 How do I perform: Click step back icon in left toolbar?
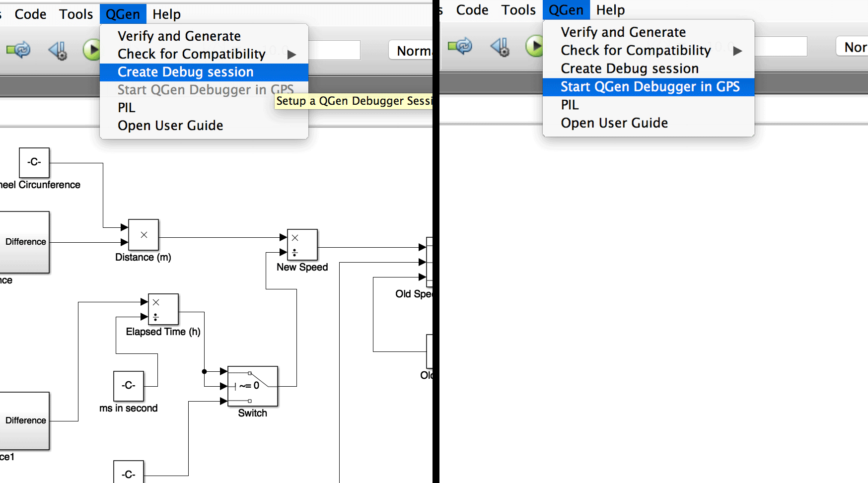pos(58,50)
